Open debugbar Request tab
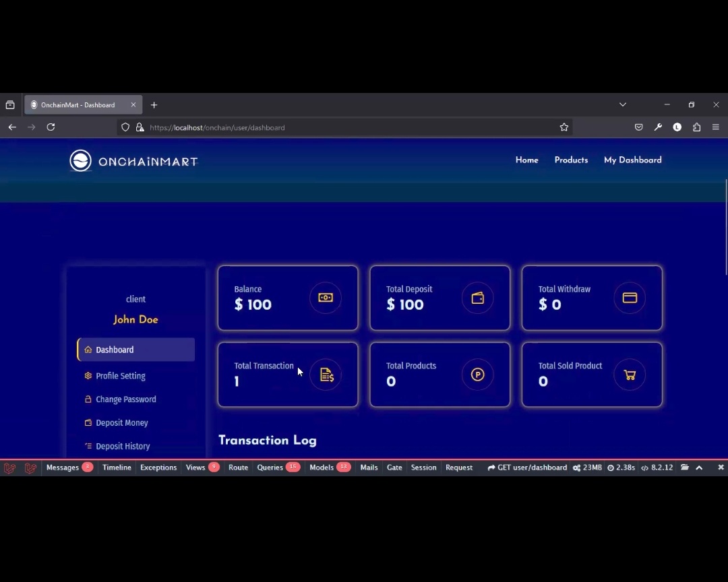The image size is (728, 582). point(459,467)
